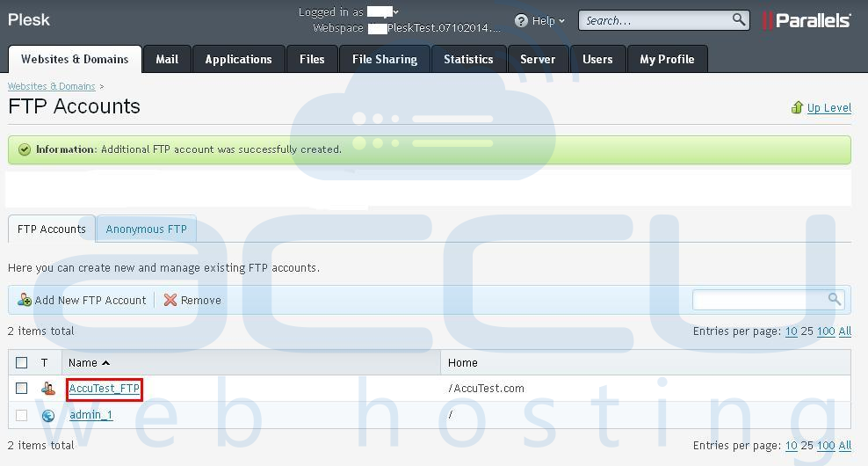Click the Up Level arrow icon
Screen dimensions: 868x466
click(x=797, y=107)
